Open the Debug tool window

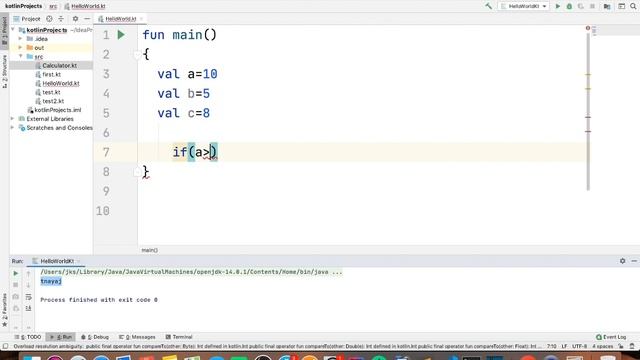[x=95, y=337]
